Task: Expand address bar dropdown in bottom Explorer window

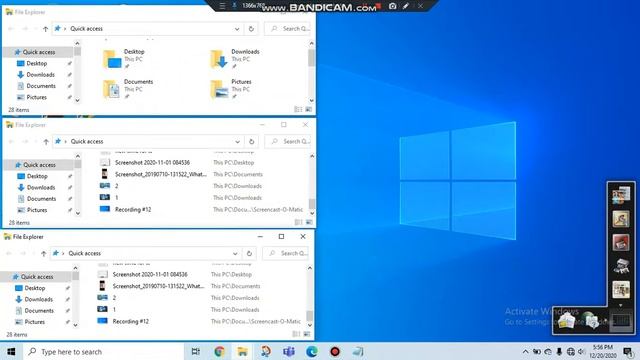Action: [235, 253]
